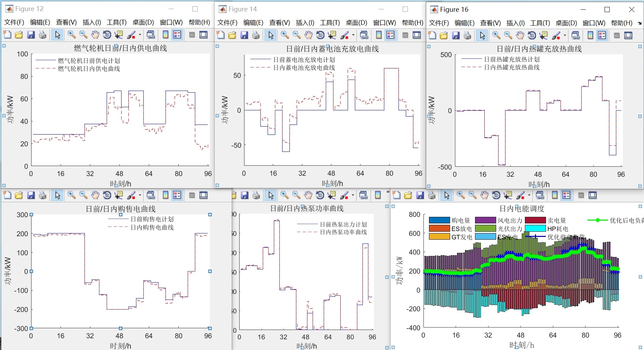
Task: Open 工具(T) menu in Figure 14
Action: click(x=330, y=23)
